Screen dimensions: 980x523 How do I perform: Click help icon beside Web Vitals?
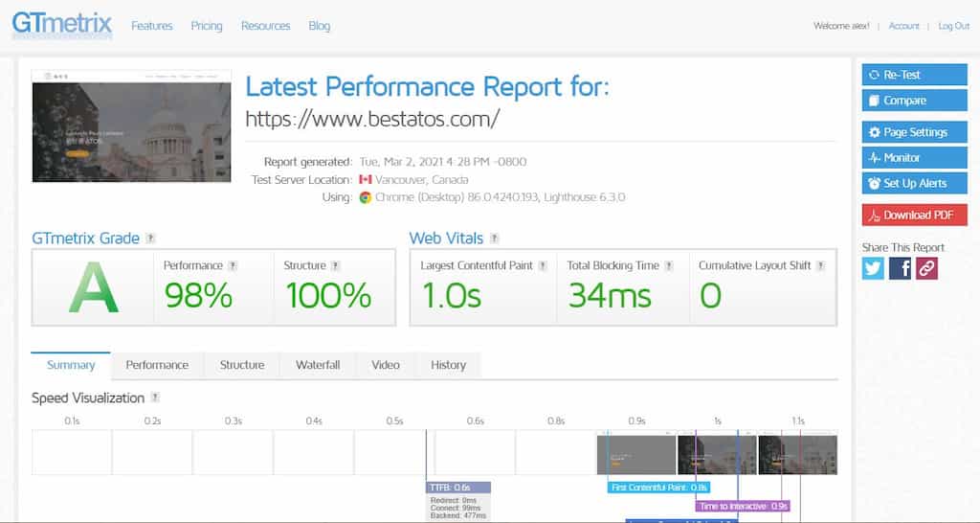click(x=495, y=239)
